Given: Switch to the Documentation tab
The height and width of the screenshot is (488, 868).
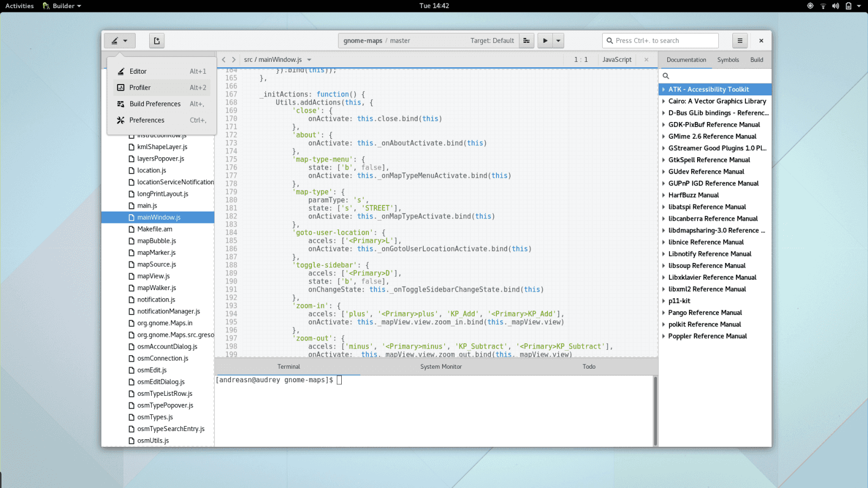Looking at the screenshot, I should (686, 60).
